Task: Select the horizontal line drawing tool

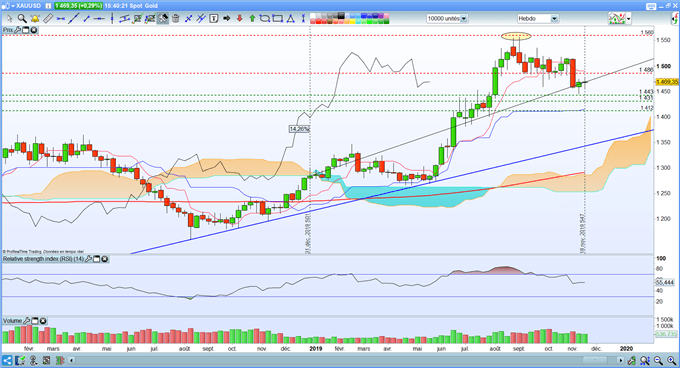Action: coord(61,19)
